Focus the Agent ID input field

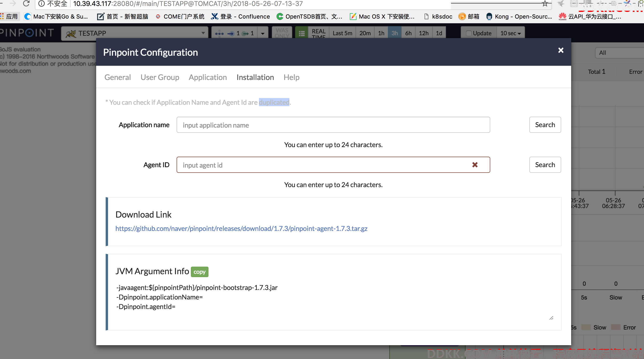tap(333, 165)
